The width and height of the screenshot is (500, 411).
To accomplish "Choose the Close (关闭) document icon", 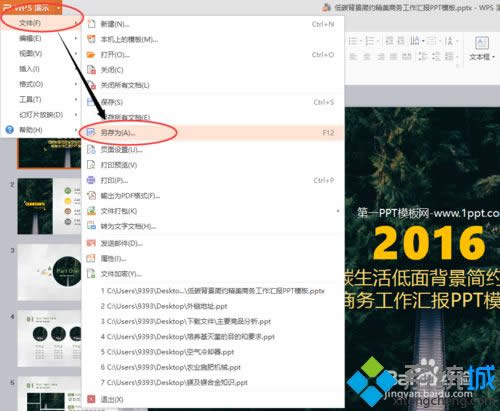I will click(x=91, y=70).
